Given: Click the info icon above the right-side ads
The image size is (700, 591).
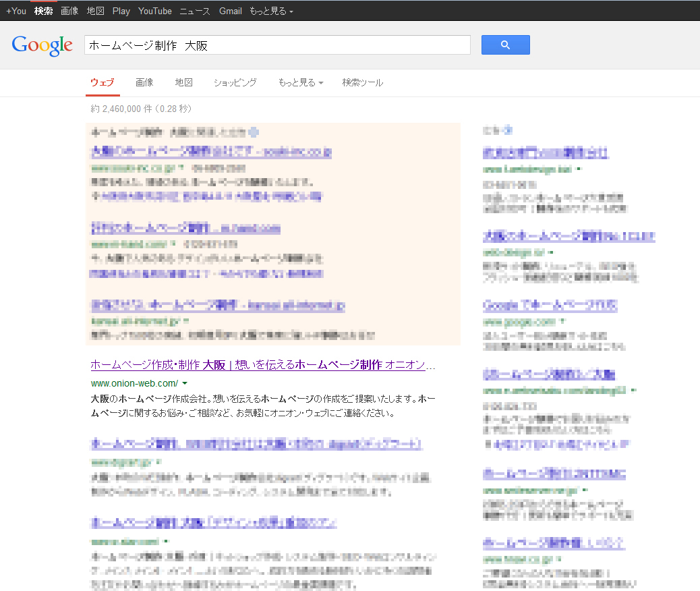Looking at the screenshot, I should click(508, 130).
